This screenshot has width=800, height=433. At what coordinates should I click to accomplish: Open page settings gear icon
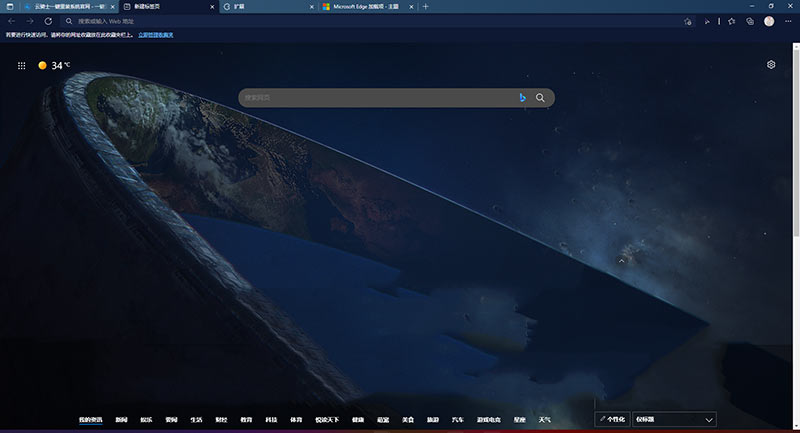coord(771,65)
